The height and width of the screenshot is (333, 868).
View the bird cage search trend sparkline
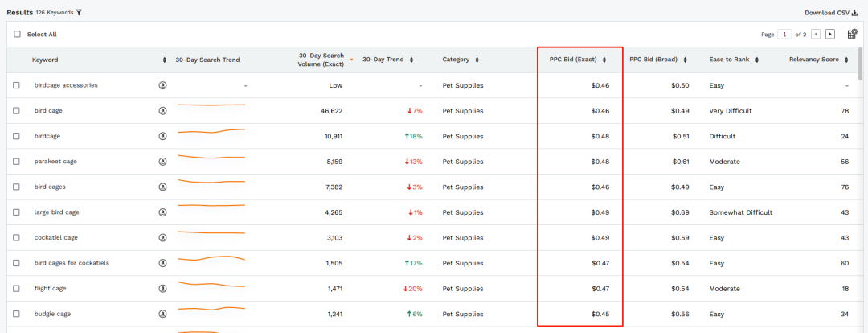point(211,105)
